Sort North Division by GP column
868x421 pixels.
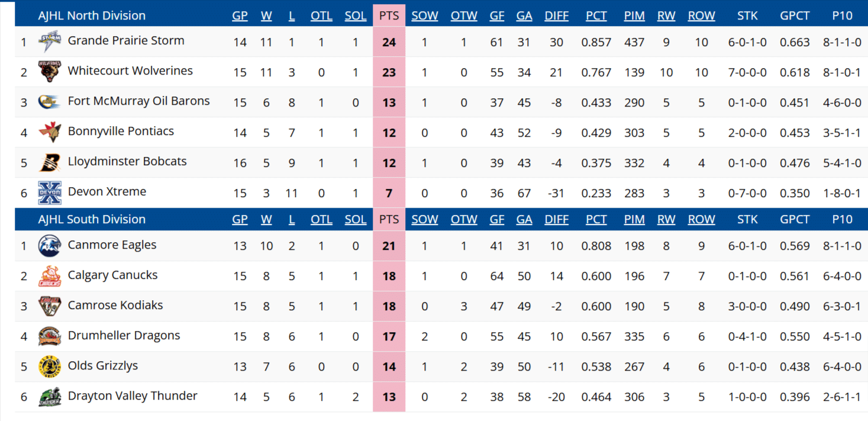240,16
